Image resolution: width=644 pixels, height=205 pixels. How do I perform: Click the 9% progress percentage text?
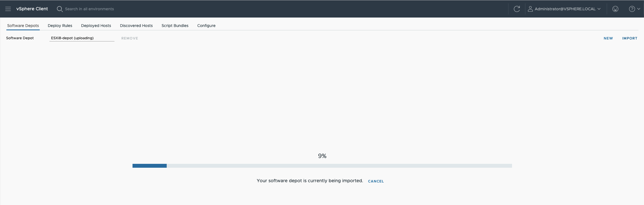tap(322, 156)
